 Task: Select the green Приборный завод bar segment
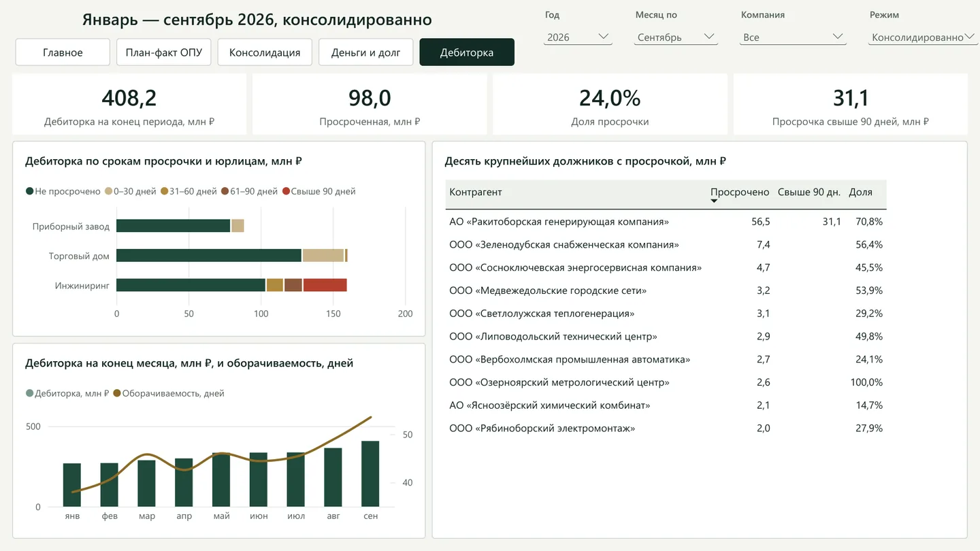174,226
